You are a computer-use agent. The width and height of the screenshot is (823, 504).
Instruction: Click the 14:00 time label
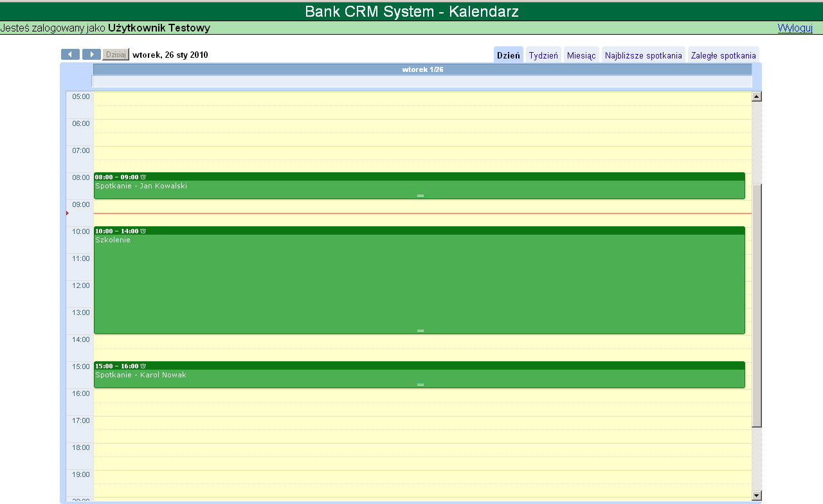click(x=81, y=339)
